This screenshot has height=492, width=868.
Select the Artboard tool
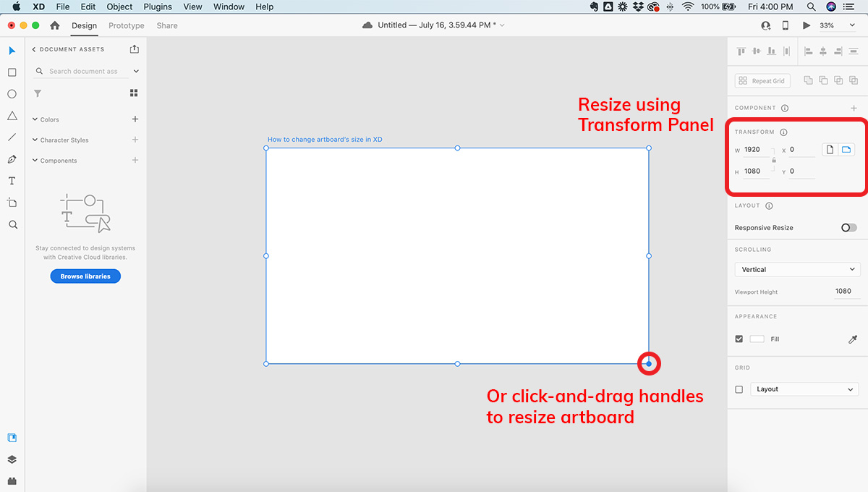(12, 203)
